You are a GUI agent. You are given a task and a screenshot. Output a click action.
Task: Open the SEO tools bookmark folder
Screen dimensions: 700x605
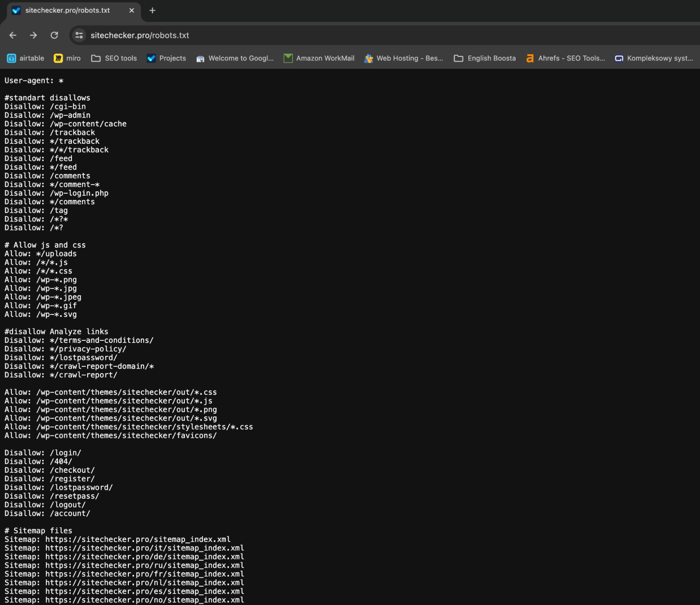pyautogui.click(x=114, y=58)
